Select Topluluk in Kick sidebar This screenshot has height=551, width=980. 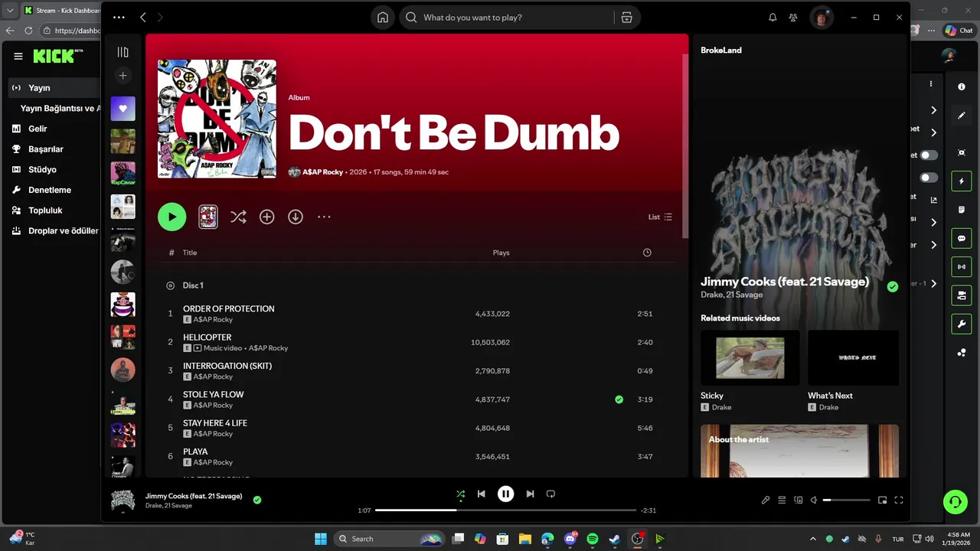coord(45,210)
